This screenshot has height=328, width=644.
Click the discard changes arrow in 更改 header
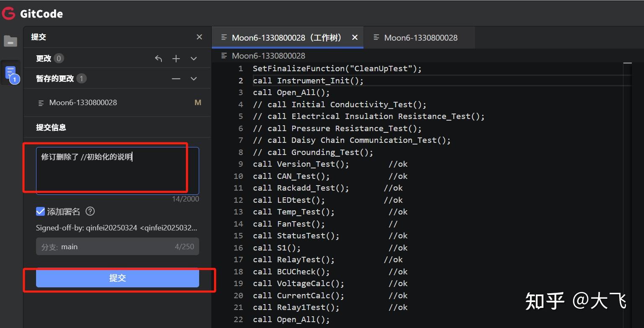click(158, 58)
